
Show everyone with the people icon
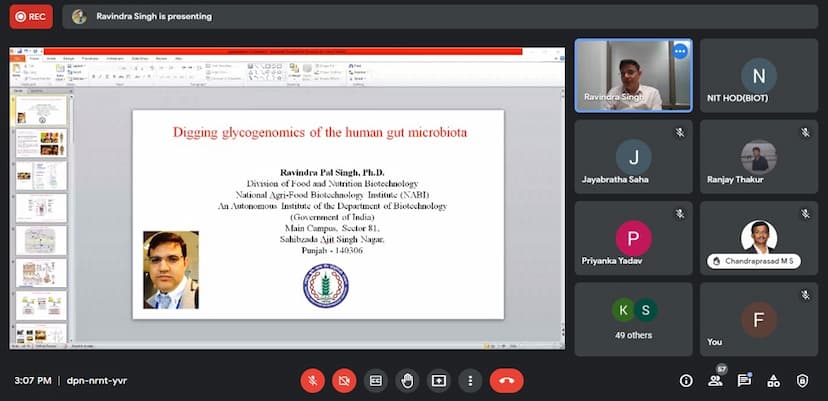click(x=716, y=380)
